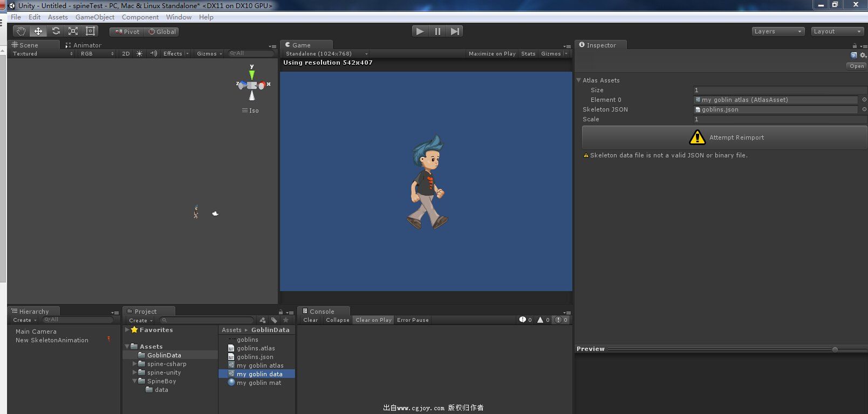Select the Rotate tool
This screenshot has width=868, height=414.
tap(56, 31)
